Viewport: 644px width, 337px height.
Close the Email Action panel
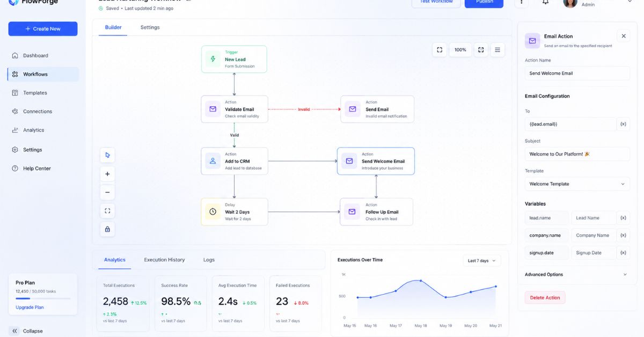point(624,36)
